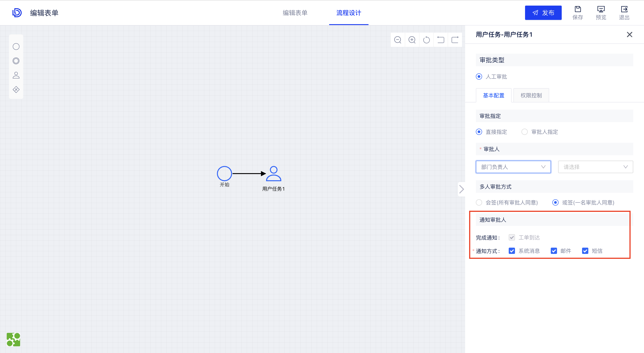The image size is (644, 353).
Task: Zoom out of the flow canvas
Action: click(398, 40)
